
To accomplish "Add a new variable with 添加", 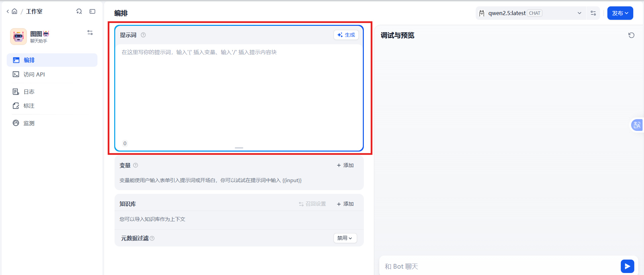I will (345, 165).
